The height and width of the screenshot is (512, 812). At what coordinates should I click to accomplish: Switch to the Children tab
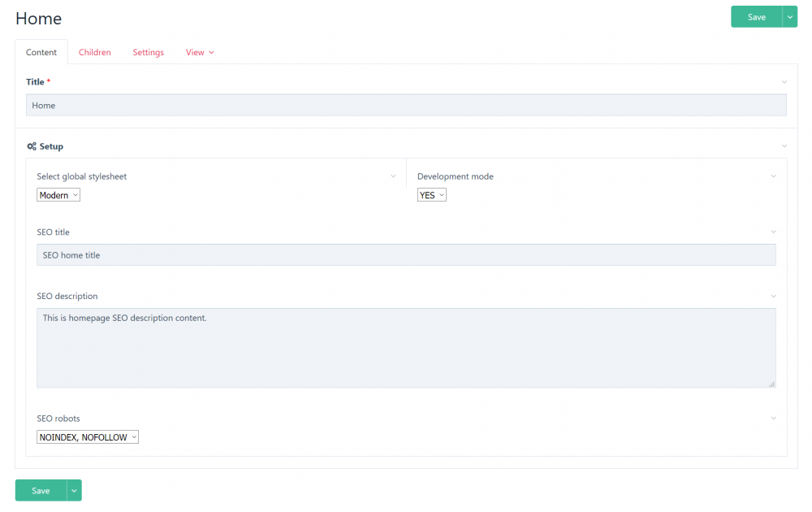(95, 52)
